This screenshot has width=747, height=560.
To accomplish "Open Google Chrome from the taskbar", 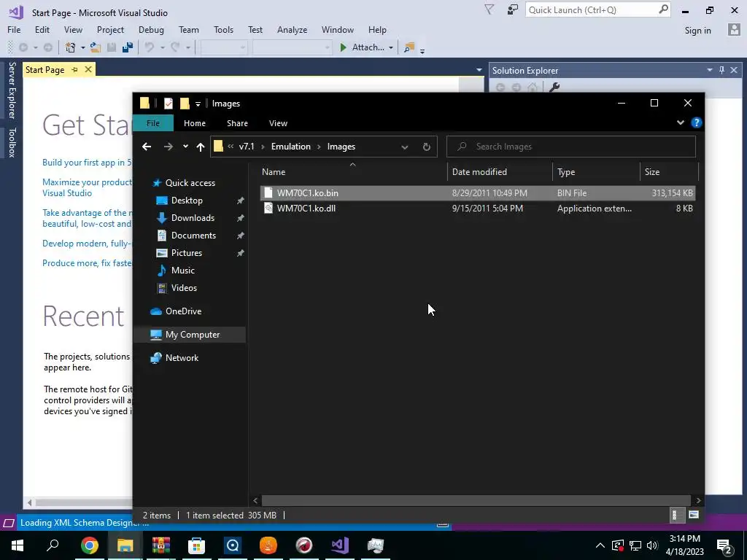I will point(89,545).
